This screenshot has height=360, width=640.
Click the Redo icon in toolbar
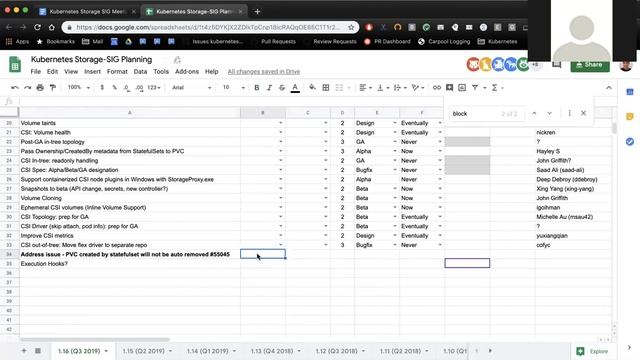click(x=27, y=88)
